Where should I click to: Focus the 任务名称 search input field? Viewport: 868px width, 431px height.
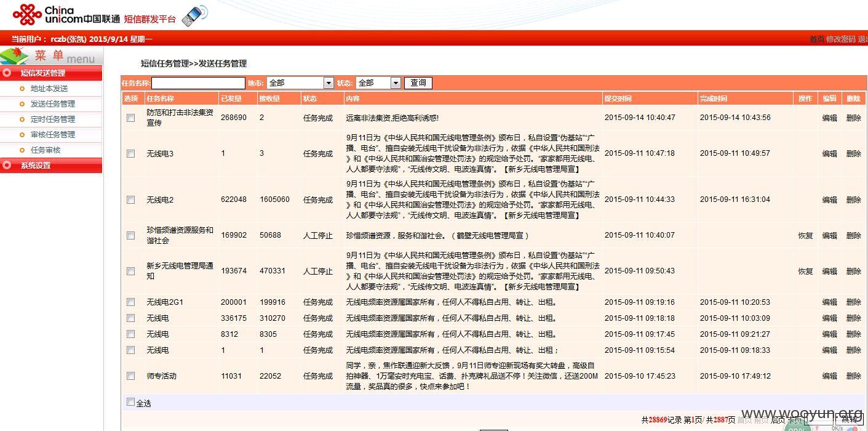coord(198,83)
